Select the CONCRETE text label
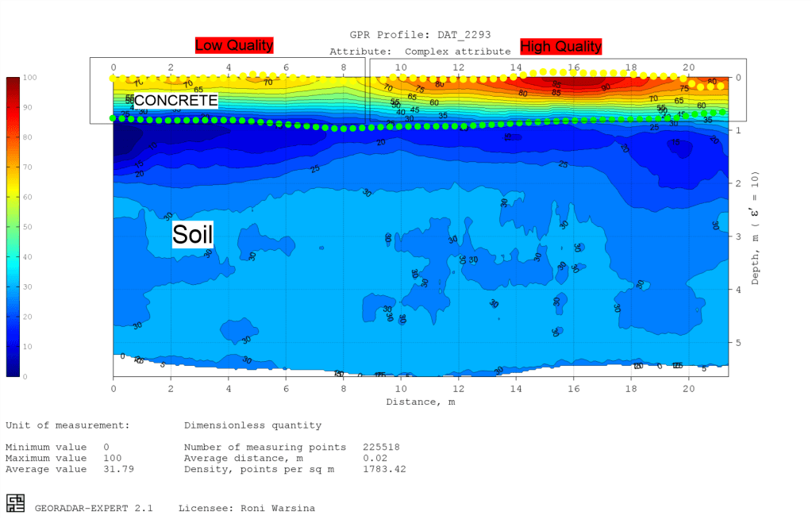Viewport: 812px width, 519px height. click(x=175, y=101)
